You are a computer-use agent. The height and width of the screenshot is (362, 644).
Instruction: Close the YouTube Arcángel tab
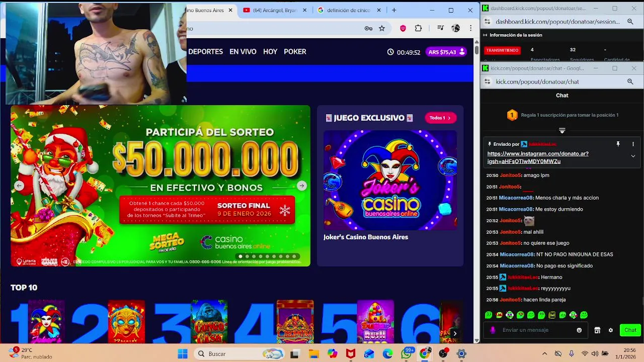point(304,10)
